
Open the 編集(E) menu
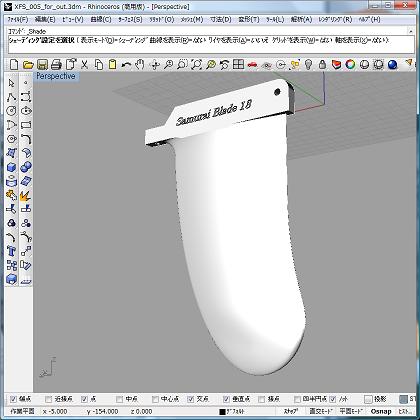[44, 20]
